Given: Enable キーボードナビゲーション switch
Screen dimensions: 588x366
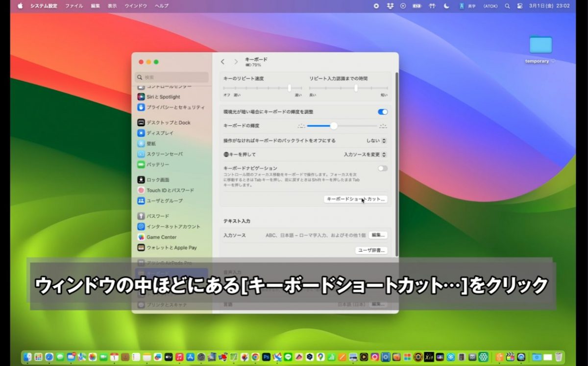Looking at the screenshot, I should pyautogui.click(x=383, y=168).
